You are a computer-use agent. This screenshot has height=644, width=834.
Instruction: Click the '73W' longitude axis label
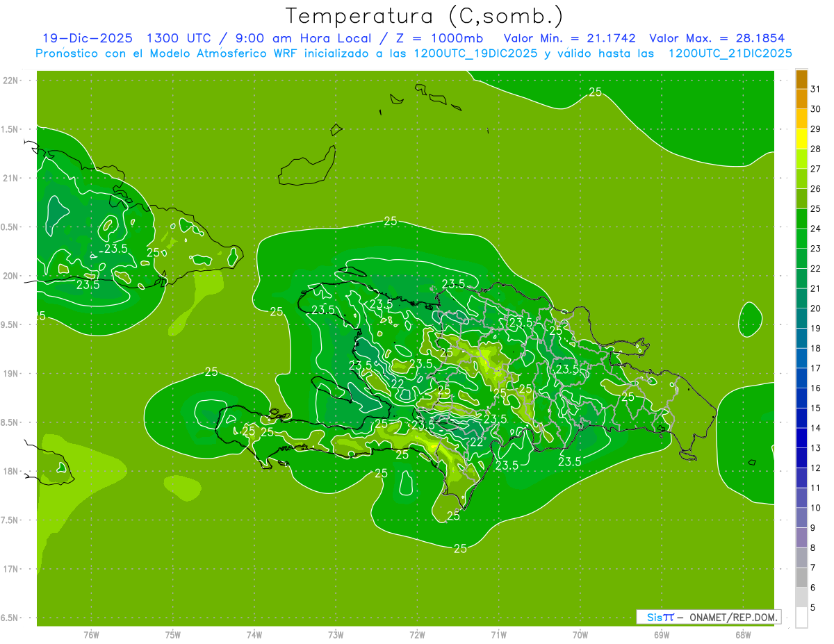click(336, 634)
